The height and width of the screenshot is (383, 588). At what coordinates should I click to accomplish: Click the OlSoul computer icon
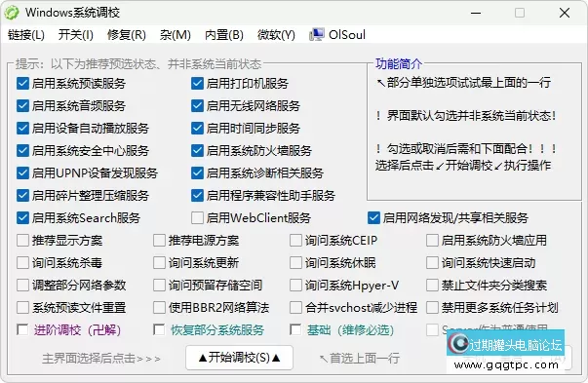(x=317, y=35)
